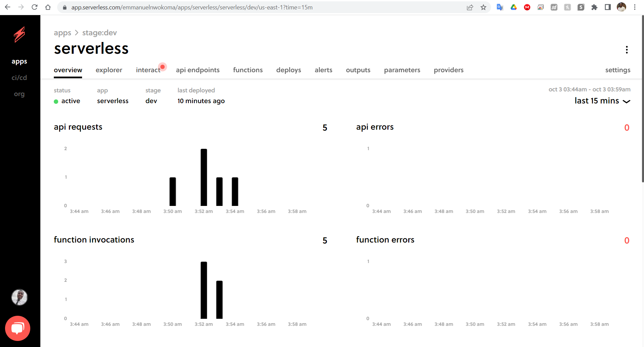Click the Serverless lightning bolt logo

pyautogui.click(x=20, y=34)
